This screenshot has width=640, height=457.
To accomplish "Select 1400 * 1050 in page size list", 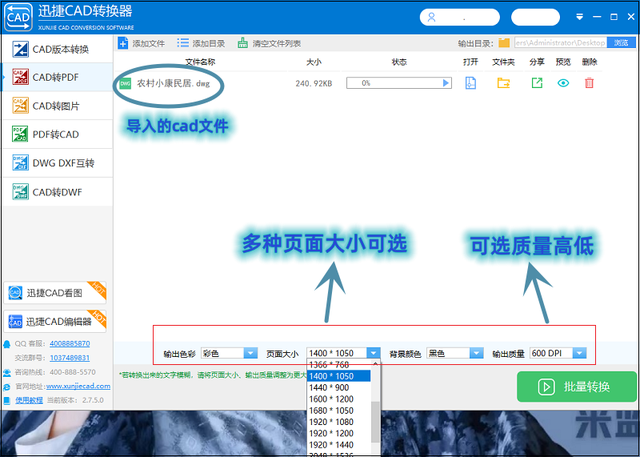I will 339,376.
